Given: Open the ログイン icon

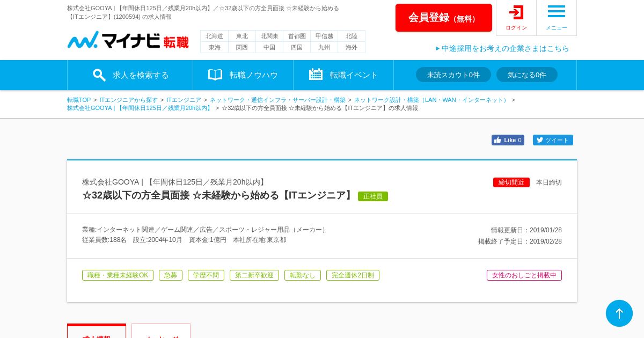Looking at the screenshot, I should click(x=516, y=18).
